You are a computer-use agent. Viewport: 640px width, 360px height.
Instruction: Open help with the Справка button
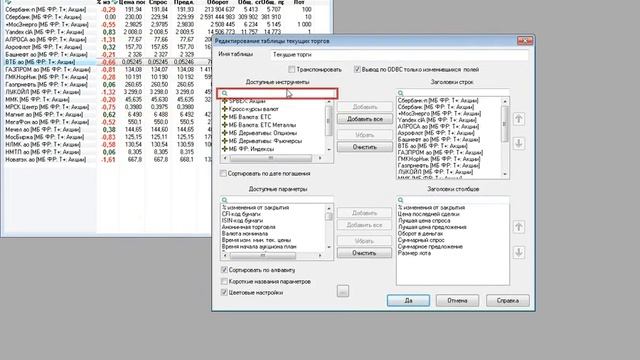[508, 300]
